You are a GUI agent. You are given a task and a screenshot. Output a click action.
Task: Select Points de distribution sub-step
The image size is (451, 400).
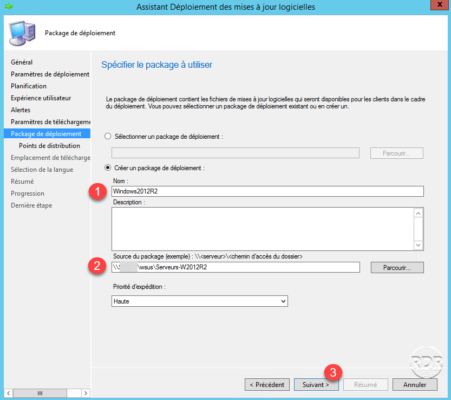49,146
